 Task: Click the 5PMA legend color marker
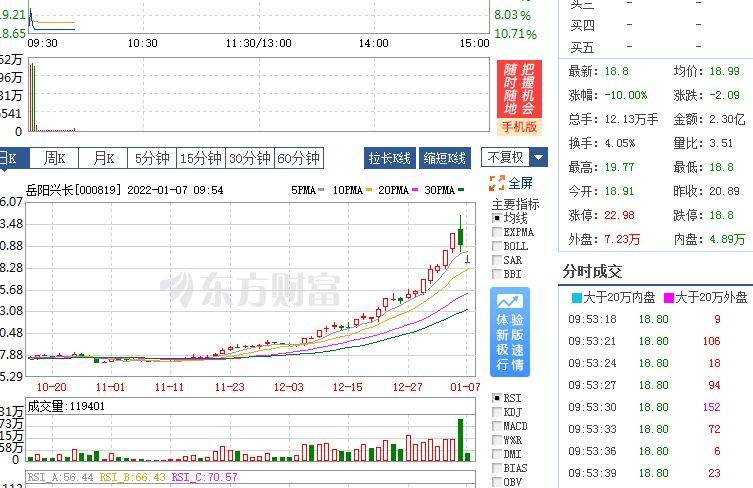click(321, 190)
